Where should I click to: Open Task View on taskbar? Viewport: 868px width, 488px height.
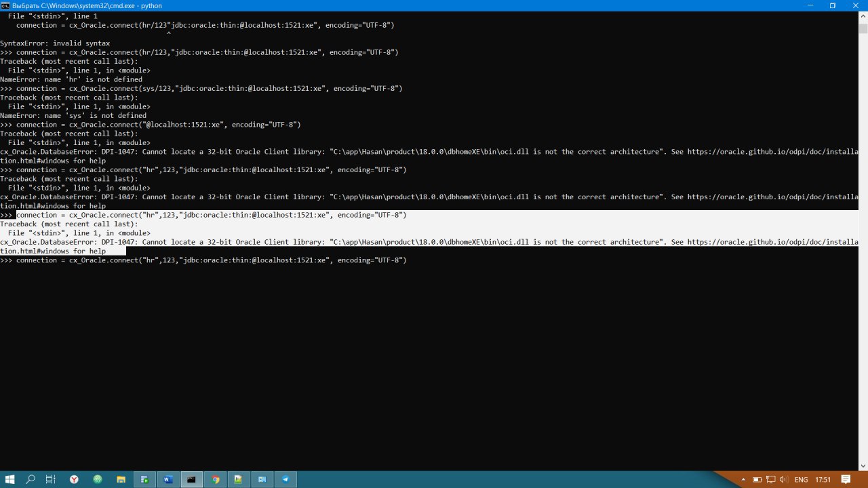coord(51,479)
